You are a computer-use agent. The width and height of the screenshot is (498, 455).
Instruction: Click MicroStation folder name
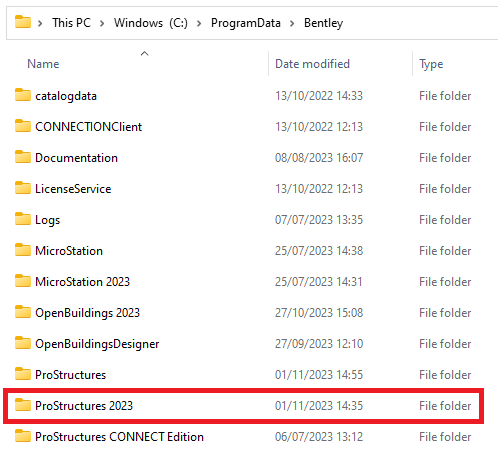pyautogui.click(x=69, y=251)
